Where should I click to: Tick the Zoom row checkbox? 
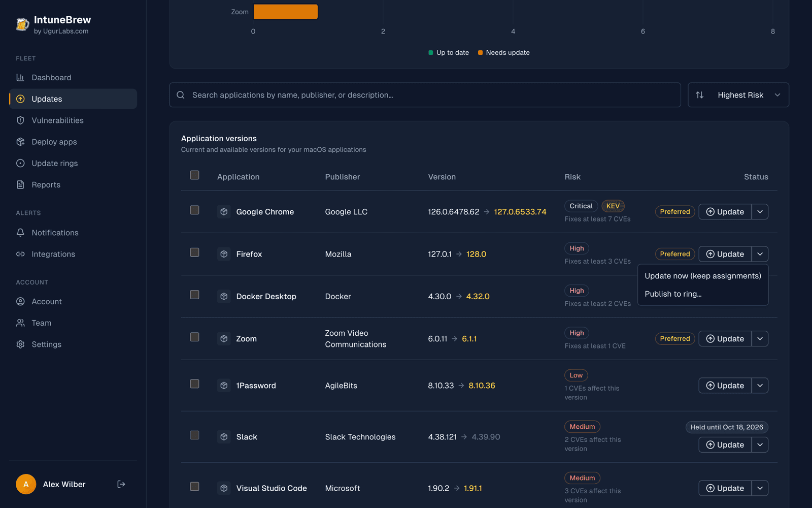tap(194, 337)
